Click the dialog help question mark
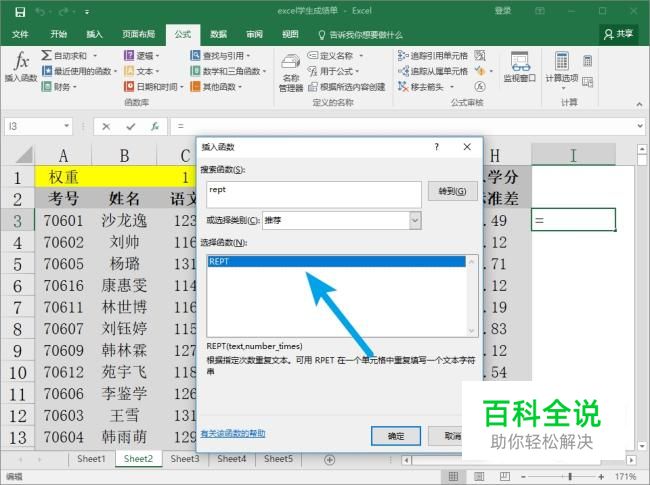Screen dimensions: 650x485 coord(437,147)
